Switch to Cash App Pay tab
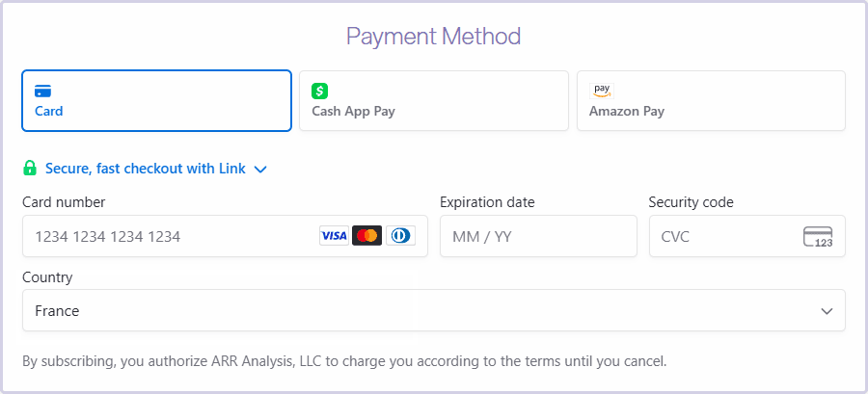Image resolution: width=868 pixels, height=394 pixels. click(433, 100)
